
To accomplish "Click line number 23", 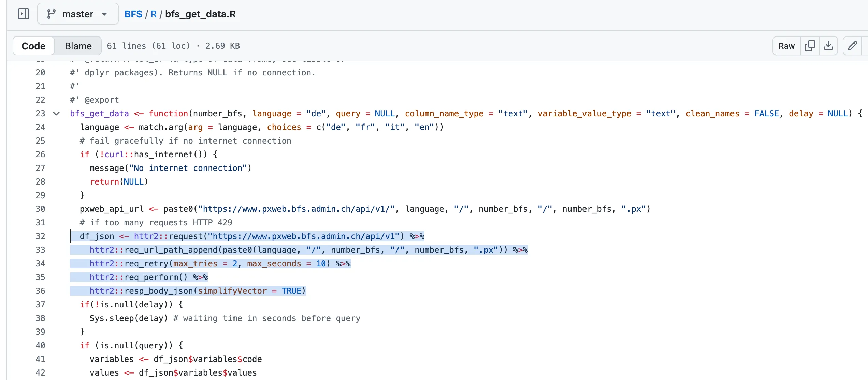I will [40, 114].
